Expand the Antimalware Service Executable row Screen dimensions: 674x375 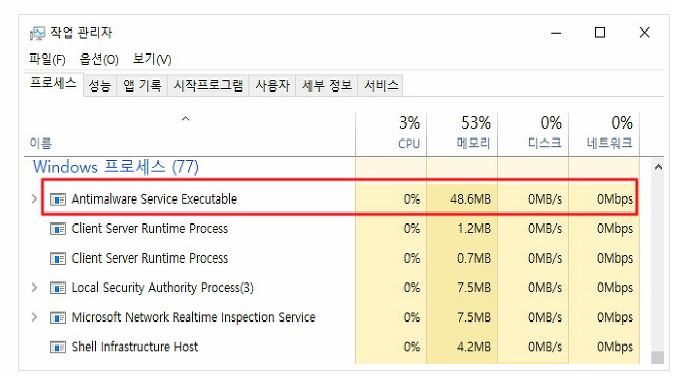(34, 199)
